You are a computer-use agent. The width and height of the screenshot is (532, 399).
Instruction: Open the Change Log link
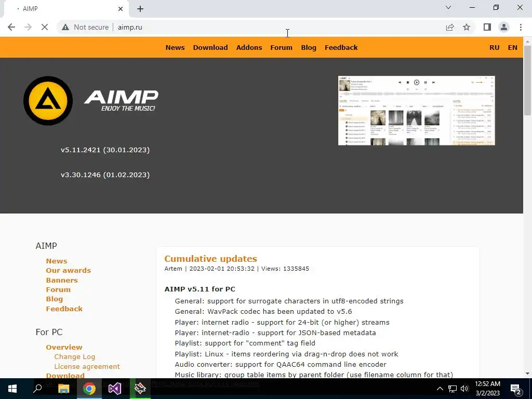tap(75, 357)
